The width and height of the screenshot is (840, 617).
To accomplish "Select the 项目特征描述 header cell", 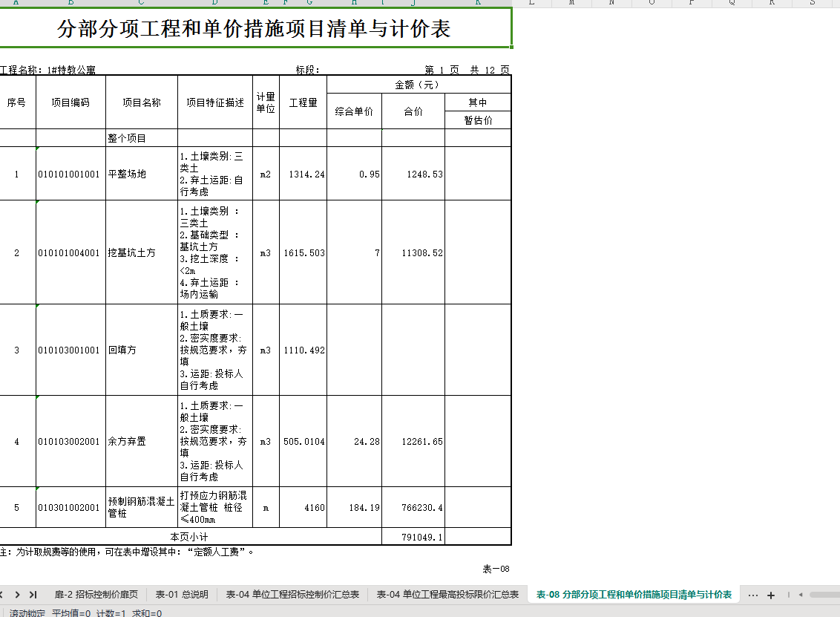I will [215, 102].
